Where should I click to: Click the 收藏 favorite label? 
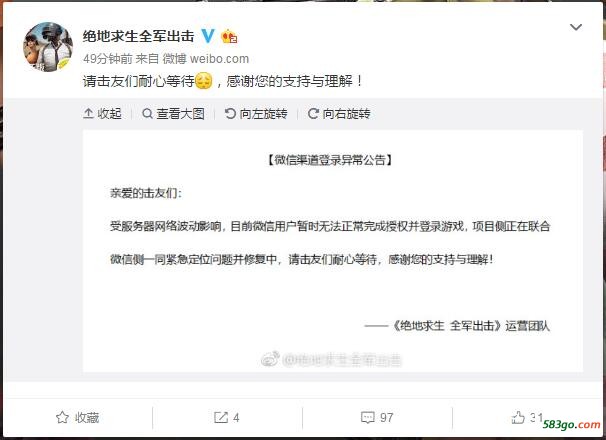tap(87, 418)
